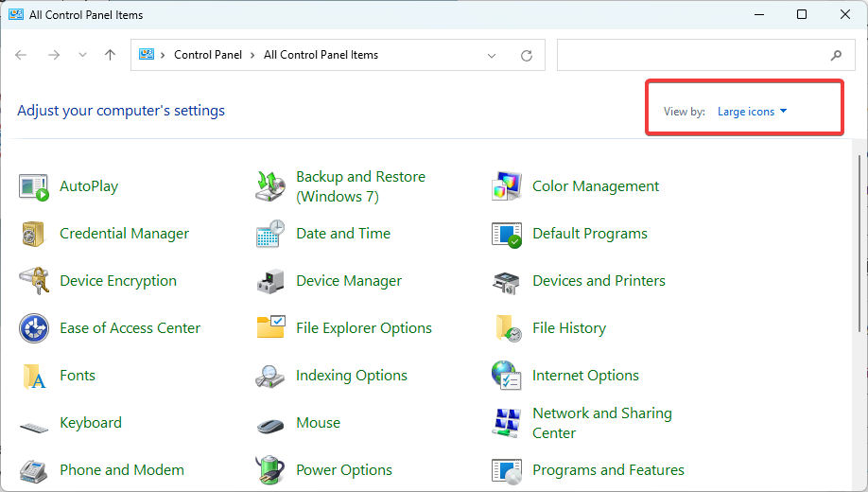Select Control Panel in the breadcrumb
Viewport: 868px width, 492px height.
[208, 55]
